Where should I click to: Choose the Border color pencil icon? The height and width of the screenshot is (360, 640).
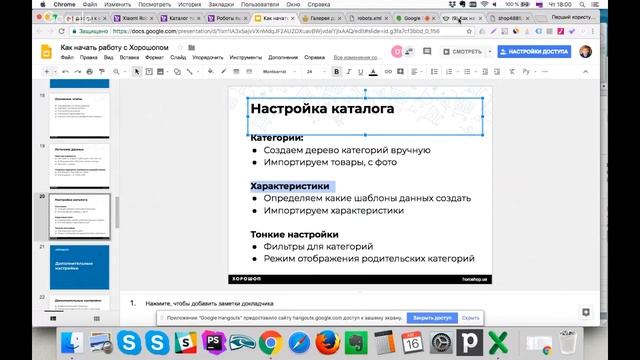point(223,72)
